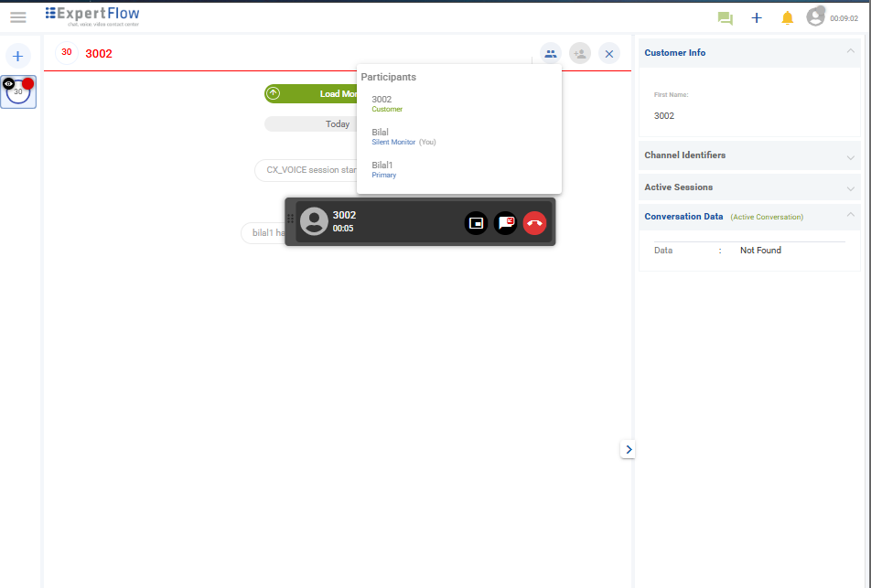Collapse right panel using arrow handle
871x588 pixels.
628,449
